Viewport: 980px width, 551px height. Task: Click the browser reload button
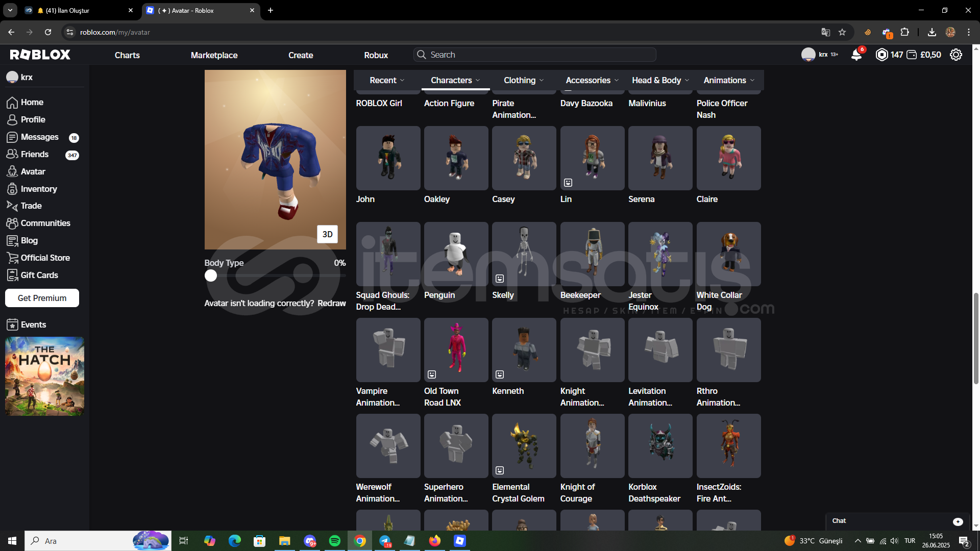pyautogui.click(x=48, y=32)
